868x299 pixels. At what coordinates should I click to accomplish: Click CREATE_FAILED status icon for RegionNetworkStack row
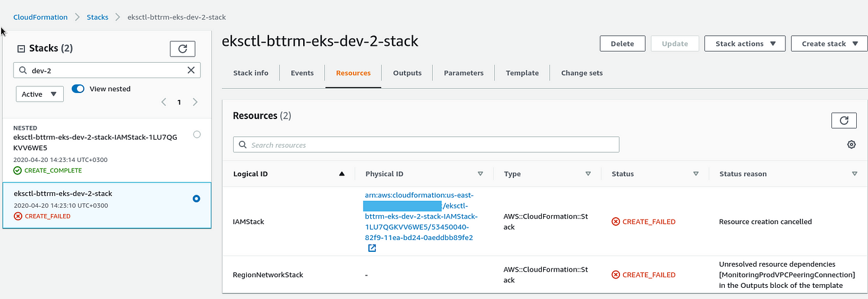click(x=616, y=275)
